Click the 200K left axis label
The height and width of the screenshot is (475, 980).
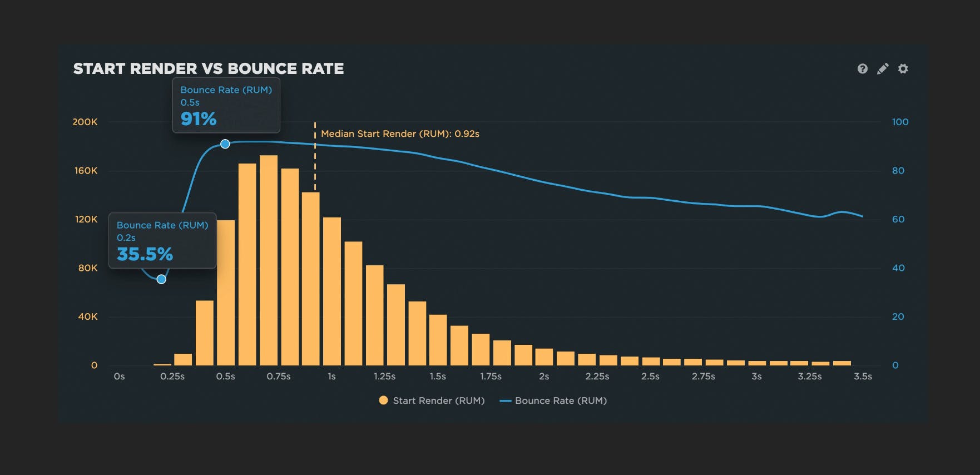click(x=85, y=122)
